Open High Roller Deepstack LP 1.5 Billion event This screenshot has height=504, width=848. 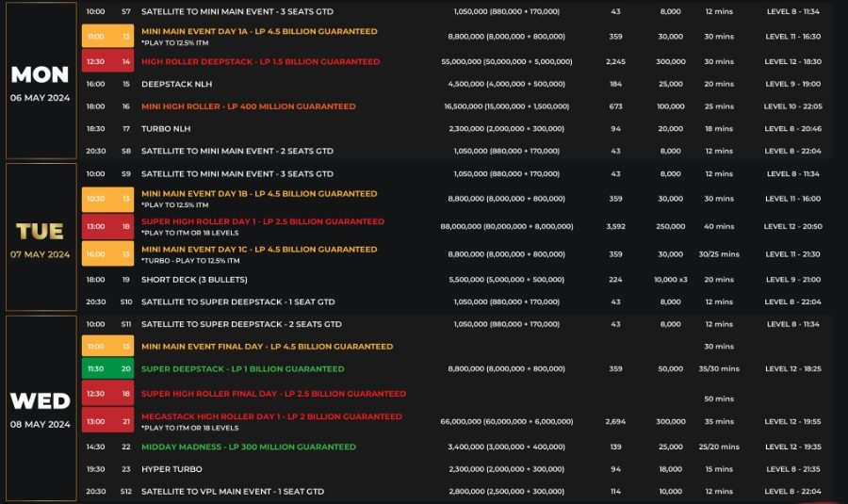pos(260,61)
